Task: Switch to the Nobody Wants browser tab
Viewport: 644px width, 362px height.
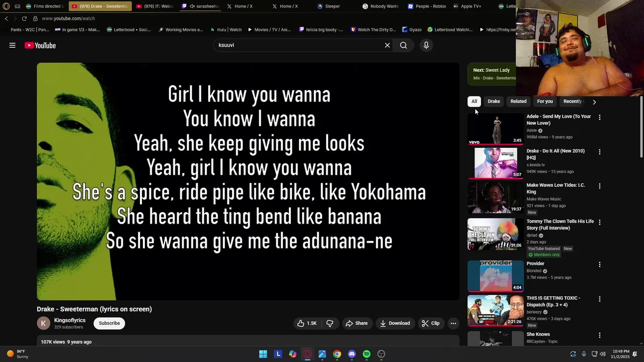Action: point(380,6)
